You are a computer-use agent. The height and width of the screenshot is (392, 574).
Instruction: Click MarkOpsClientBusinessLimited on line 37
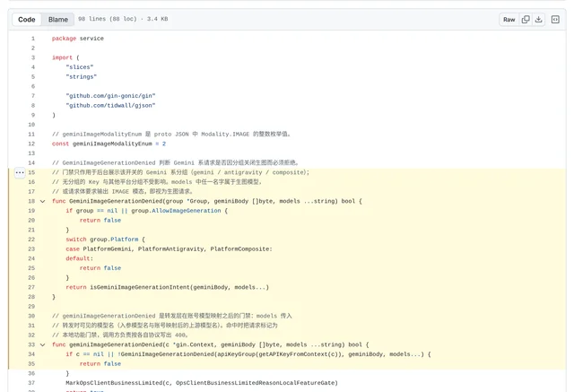pos(114,383)
